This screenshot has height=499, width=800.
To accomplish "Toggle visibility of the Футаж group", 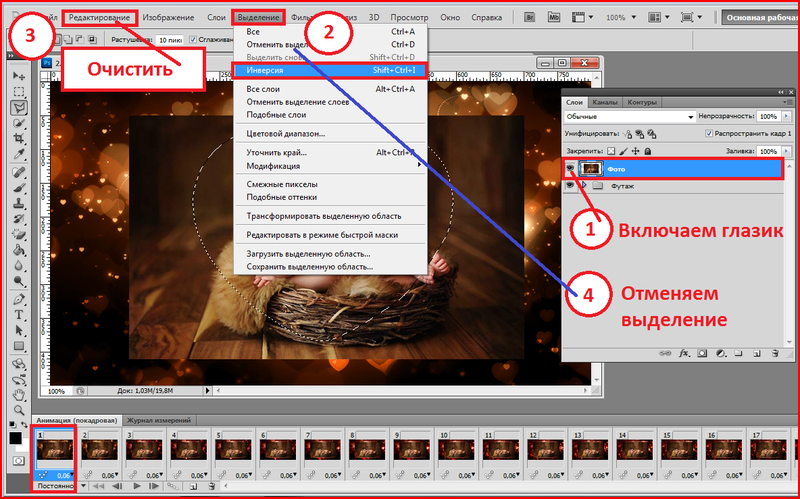I will tap(570, 186).
